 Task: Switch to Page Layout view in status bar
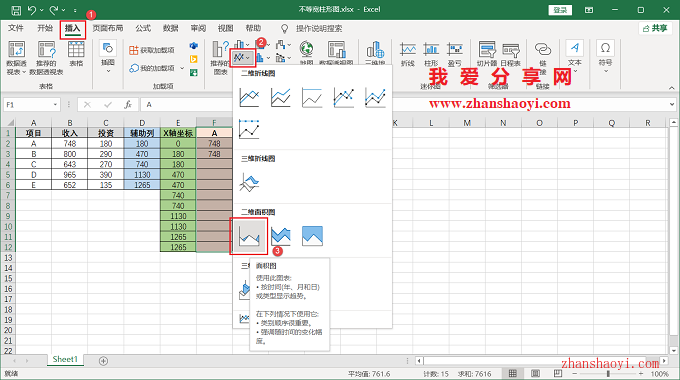point(536,373)
